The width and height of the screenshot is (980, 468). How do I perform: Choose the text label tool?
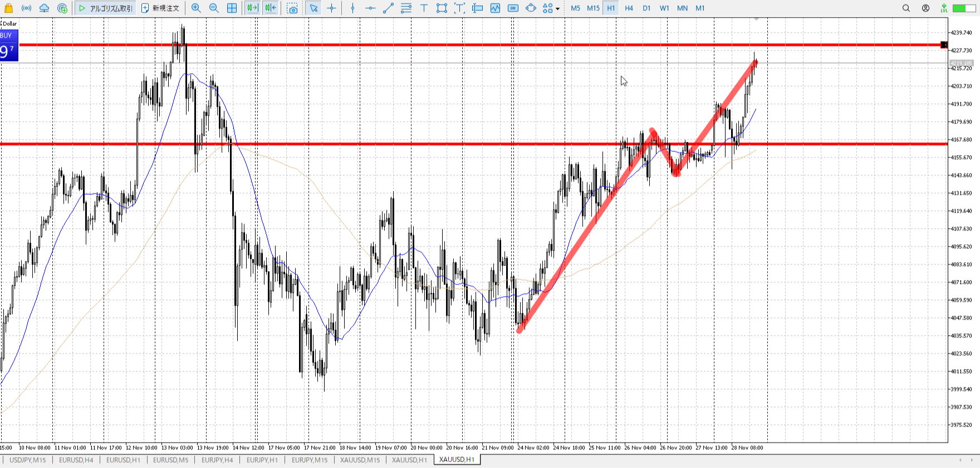click(424, 8)
